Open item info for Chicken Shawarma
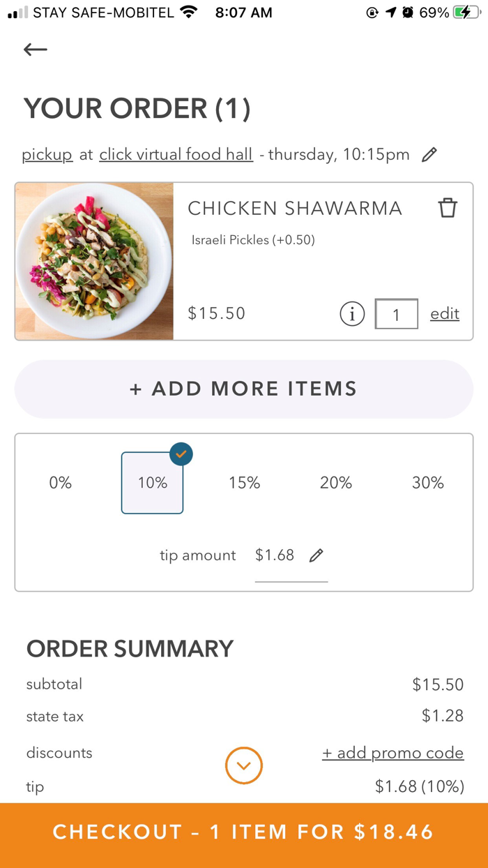Image resolution: width=488 pixels, height=868 pixels. (x=352, y=314)
